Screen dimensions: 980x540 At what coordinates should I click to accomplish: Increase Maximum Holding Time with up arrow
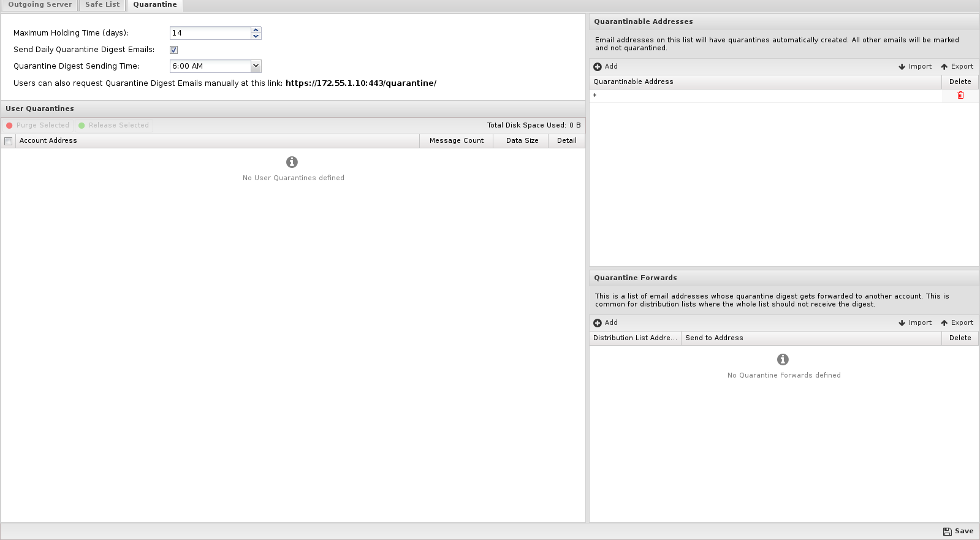[256, 29]
